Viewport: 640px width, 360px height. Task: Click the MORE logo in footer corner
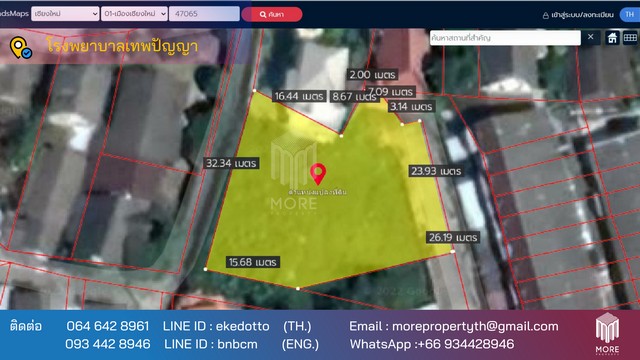[607, 333]
